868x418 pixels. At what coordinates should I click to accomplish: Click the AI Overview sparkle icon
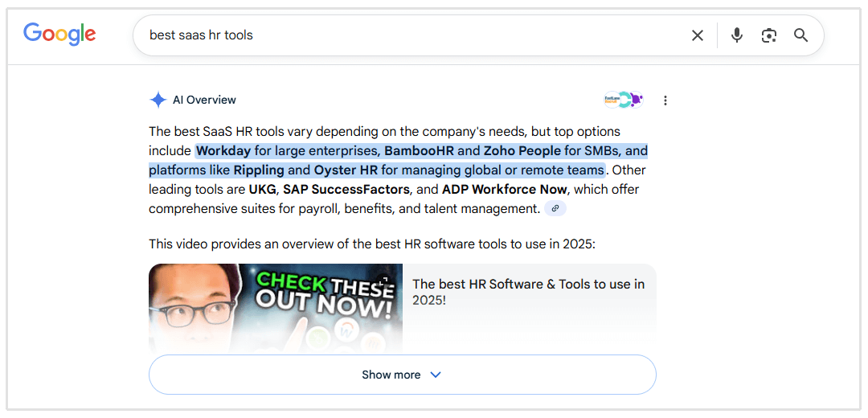click(x=158, y=100)
